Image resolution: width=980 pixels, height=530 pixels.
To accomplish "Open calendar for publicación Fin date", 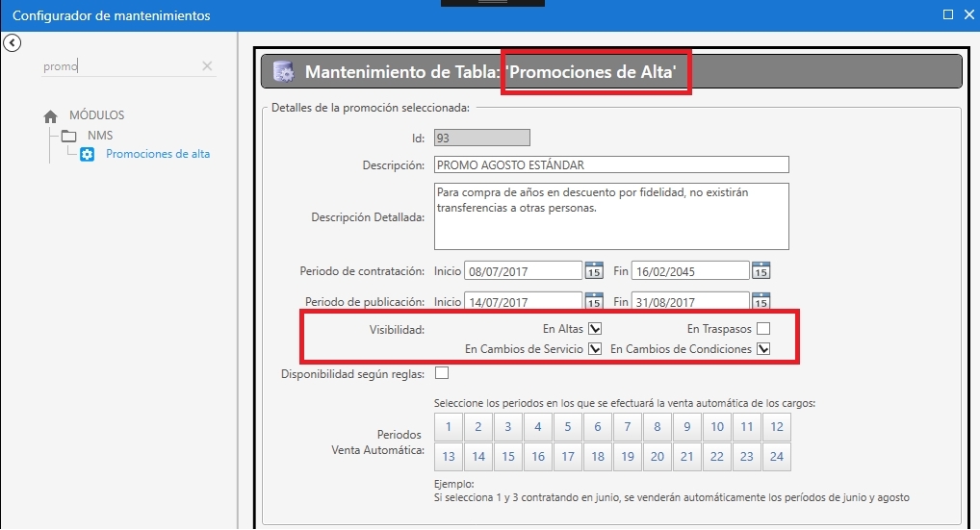I will (761, 300).
